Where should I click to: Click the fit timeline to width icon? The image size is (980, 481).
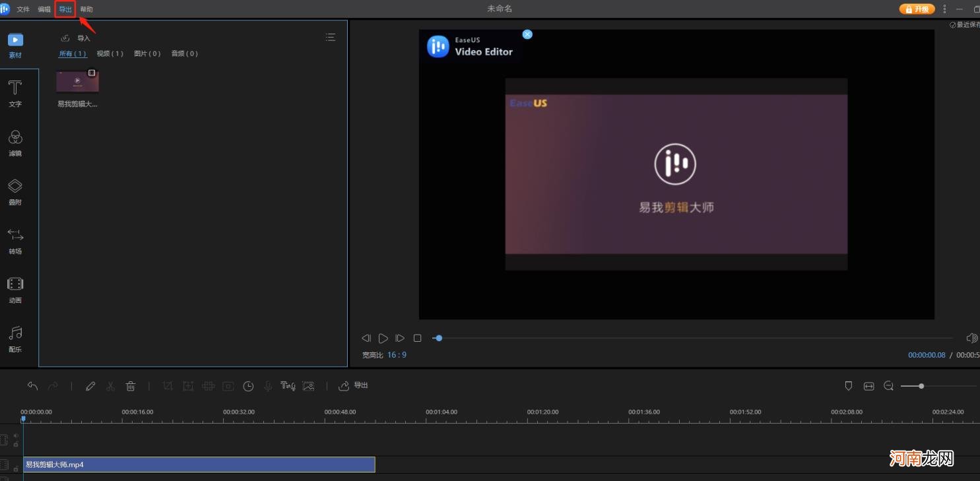[868, 386]
